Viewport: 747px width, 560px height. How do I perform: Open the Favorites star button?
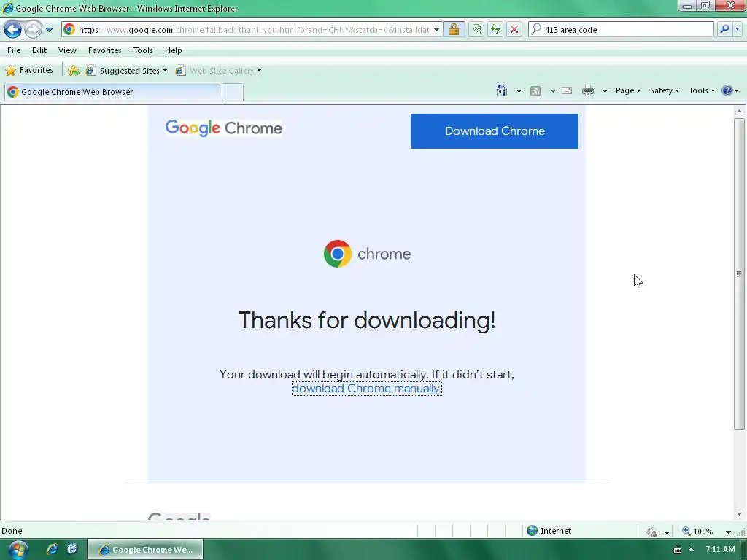[x=29, y=71]
